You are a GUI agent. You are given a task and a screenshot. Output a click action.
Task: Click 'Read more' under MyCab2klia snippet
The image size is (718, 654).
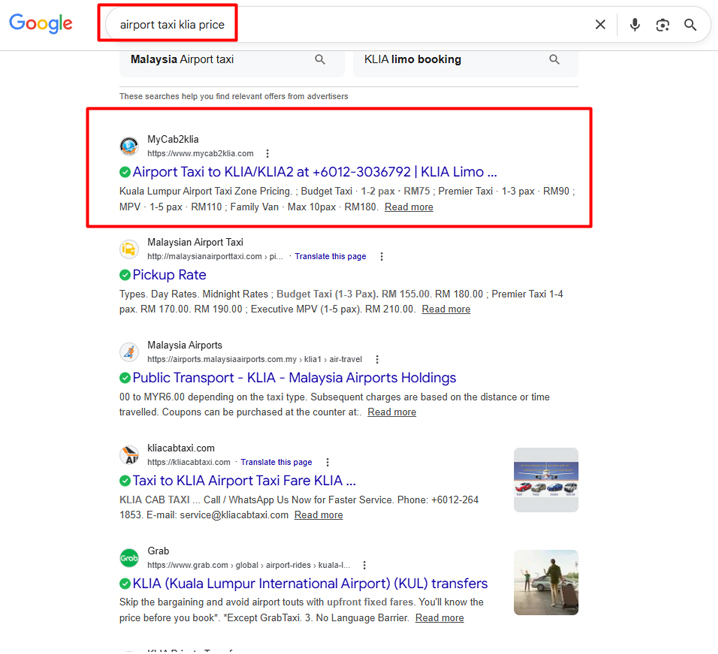[x=408, y=207]
